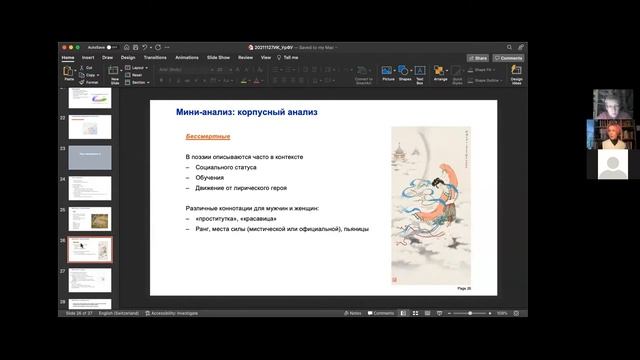Click the Picture insert icon

[387, 71]
